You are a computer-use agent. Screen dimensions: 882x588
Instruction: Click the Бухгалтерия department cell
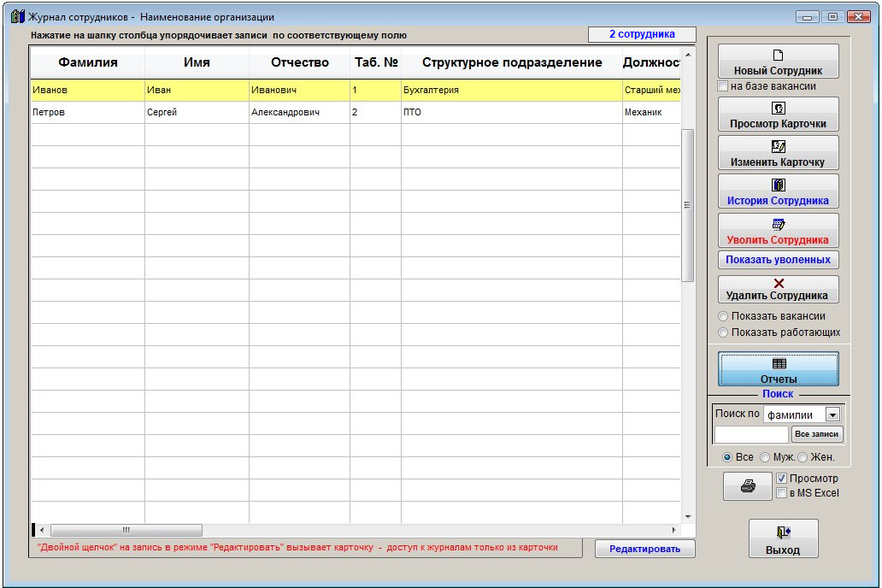(x=512, y=90)
